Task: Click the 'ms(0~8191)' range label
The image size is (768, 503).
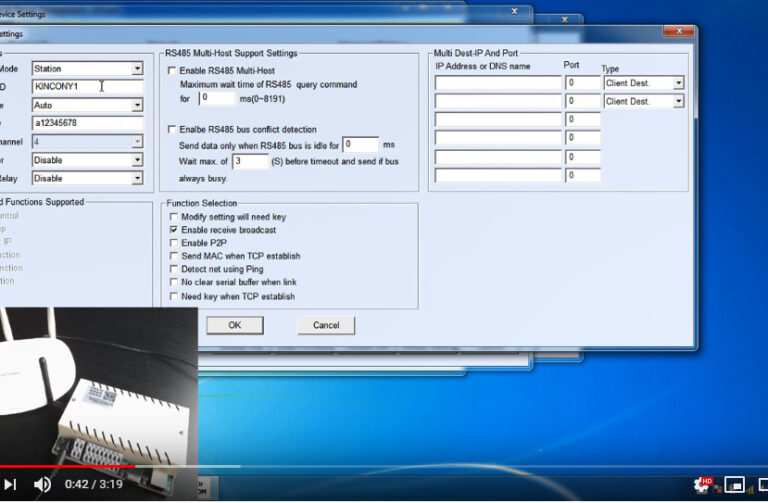Action: pyautogui.click(x=262, y=98)
